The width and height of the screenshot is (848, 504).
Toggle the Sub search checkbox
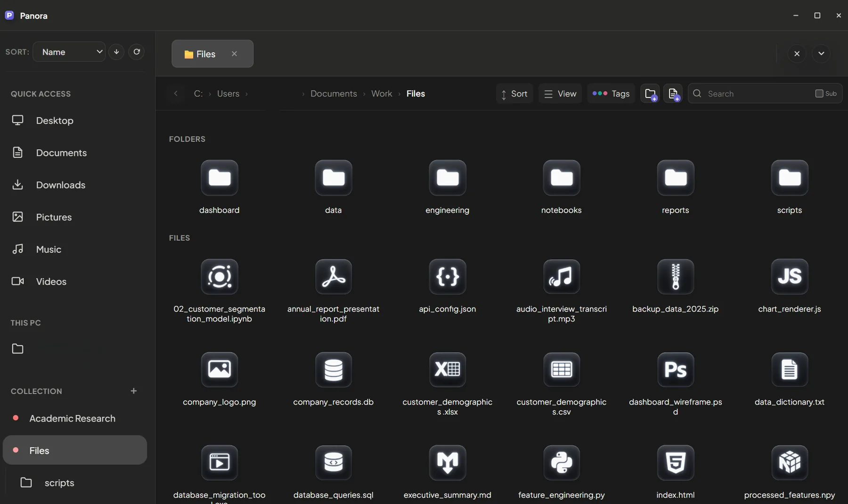tap(819, 94)
